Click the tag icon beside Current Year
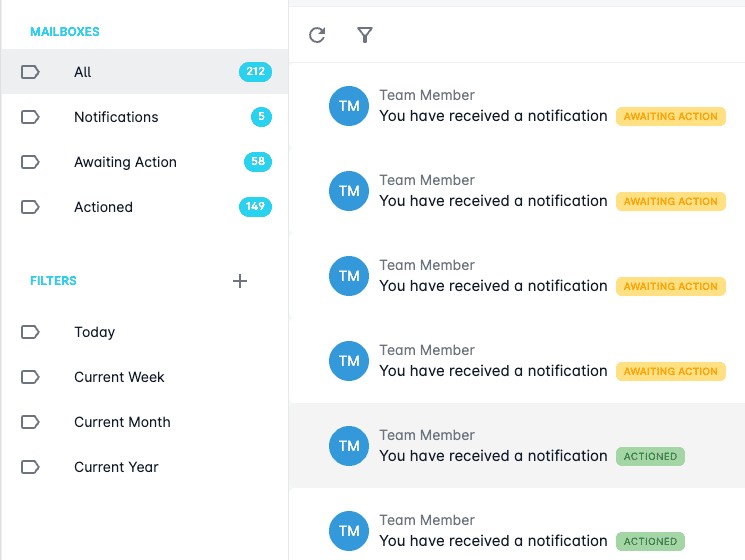The height and width of the screenshot is (560, 745). [x=30, y=467]
